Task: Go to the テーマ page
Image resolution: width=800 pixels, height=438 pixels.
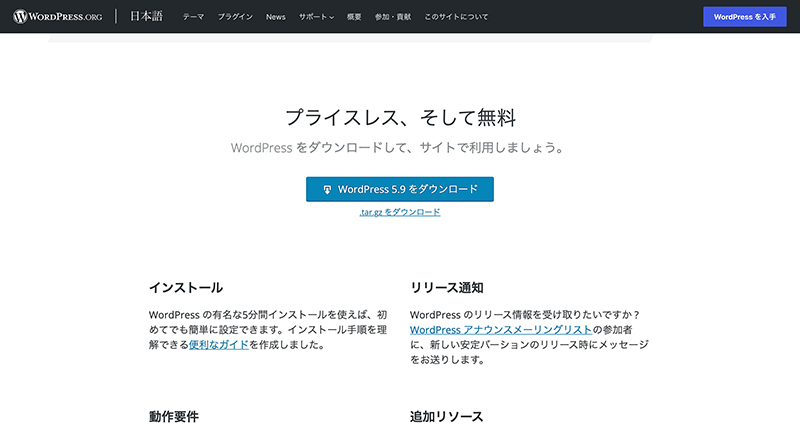Action: (193, 17)
